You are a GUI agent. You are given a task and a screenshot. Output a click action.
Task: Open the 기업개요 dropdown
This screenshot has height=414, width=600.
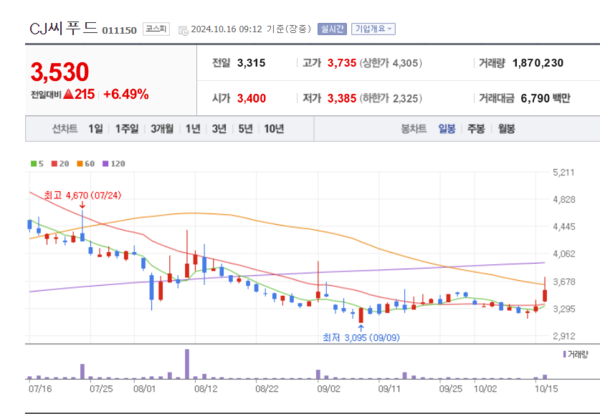coord(373,29)
